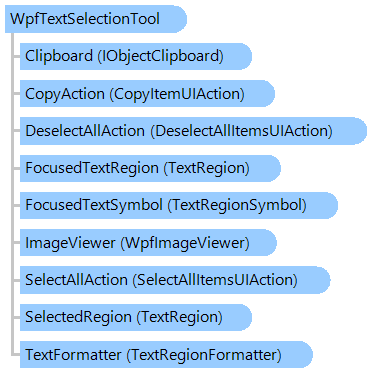Select the FocusedTextRegion property name
The image size is (385, 372).
[x=92, y=168]
